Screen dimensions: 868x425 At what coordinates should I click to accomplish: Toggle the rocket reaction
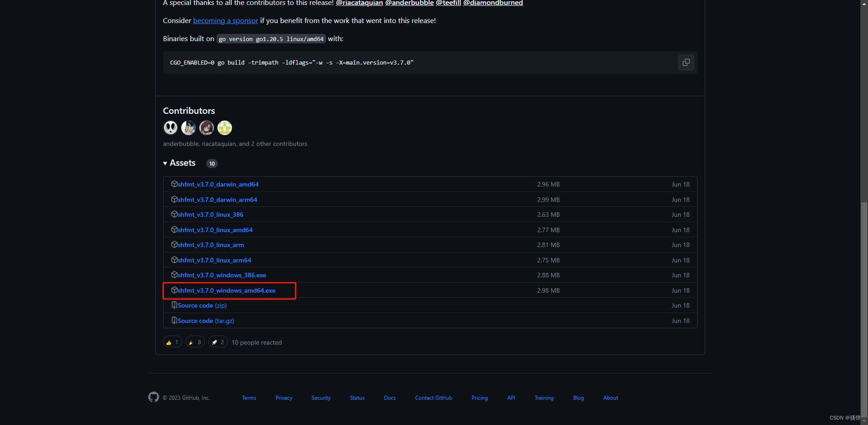pos(218,342)
